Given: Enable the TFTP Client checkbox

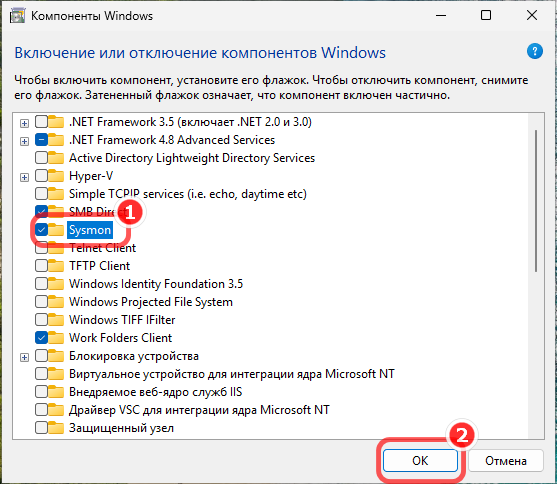Looking at the screenshot, I should click(41, 265).
